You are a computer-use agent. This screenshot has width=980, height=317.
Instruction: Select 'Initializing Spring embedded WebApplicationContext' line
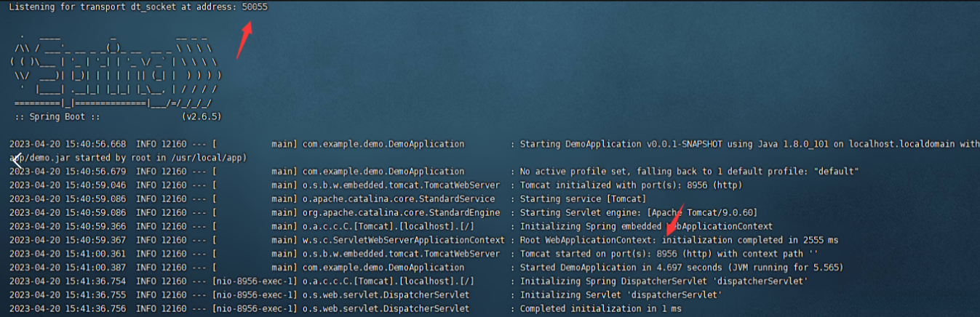(646, 227)
